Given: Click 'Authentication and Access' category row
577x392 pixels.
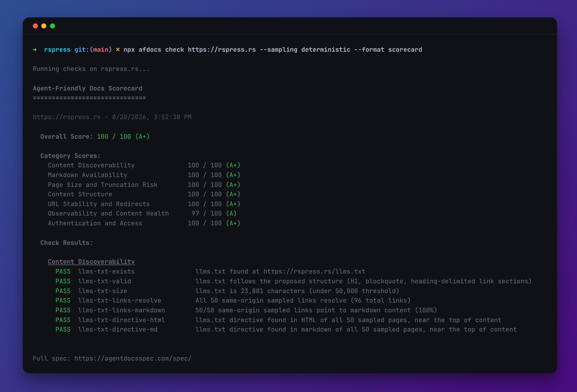Looking at the screenshot, I should click(95, 223).
